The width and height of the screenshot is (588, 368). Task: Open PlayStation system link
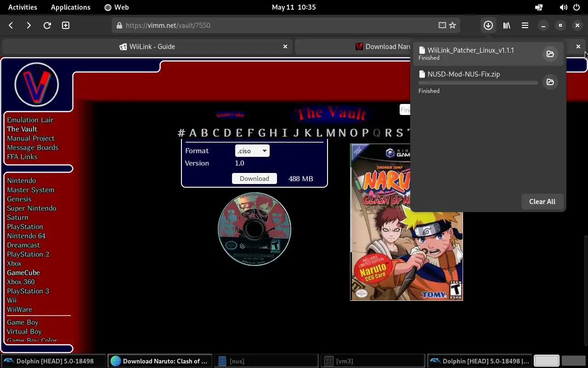25,227
